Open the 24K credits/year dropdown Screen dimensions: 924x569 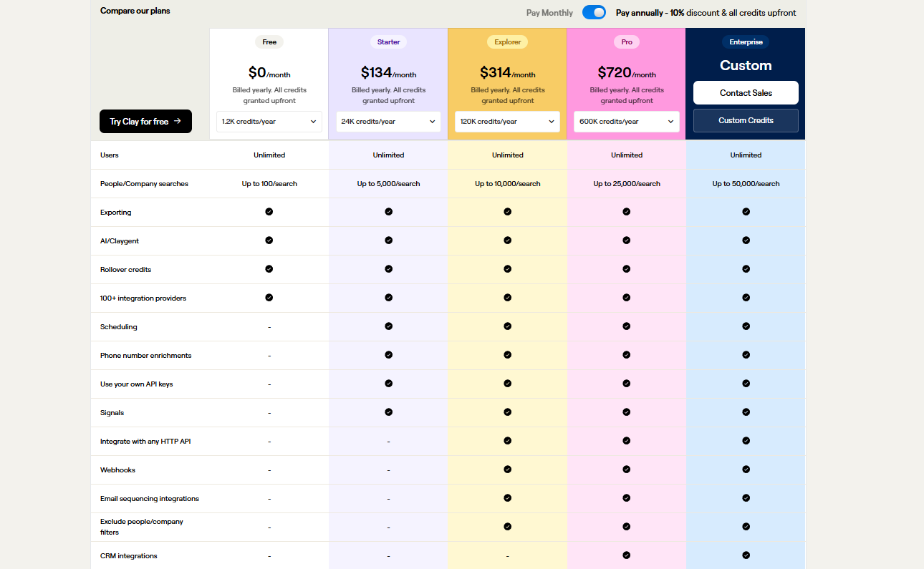[388, 122]
